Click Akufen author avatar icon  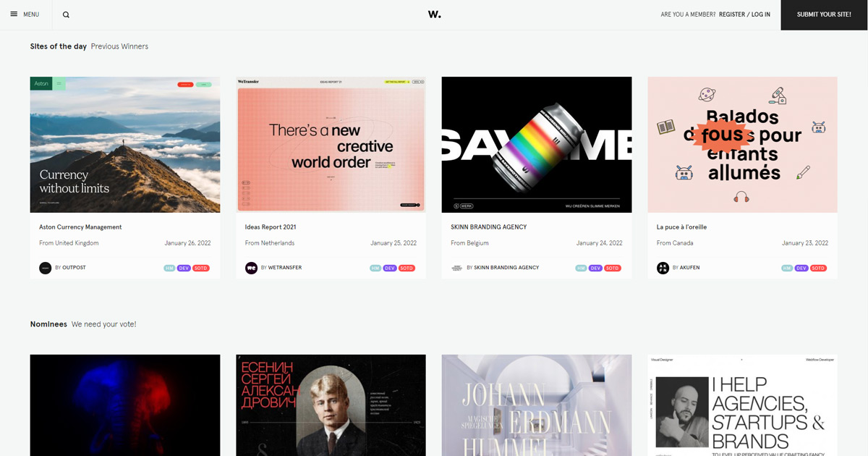click(663, 268)
